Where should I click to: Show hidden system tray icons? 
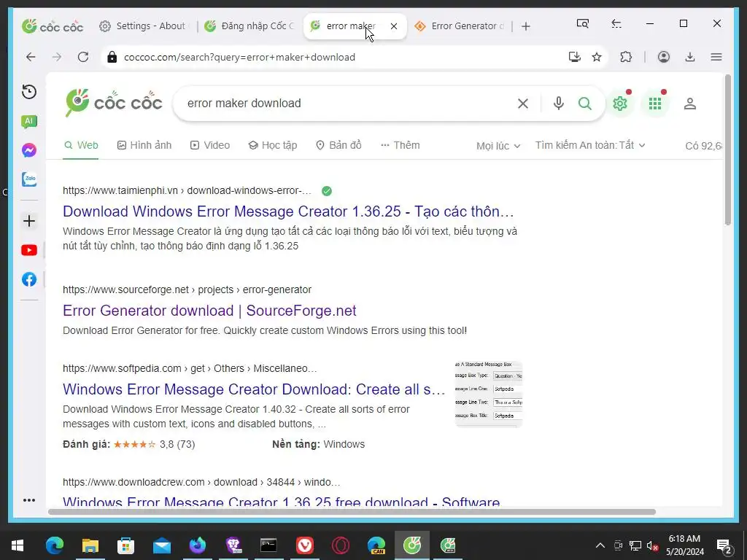pos(600,545)
